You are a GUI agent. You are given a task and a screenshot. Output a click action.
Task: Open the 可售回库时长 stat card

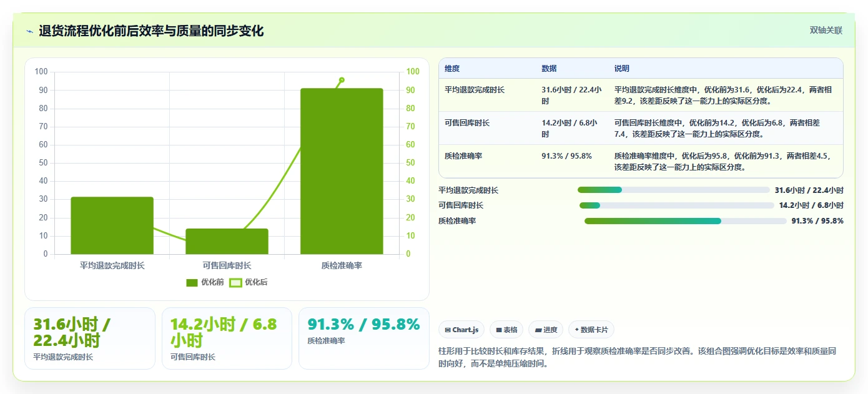click(x=227, y=338)
